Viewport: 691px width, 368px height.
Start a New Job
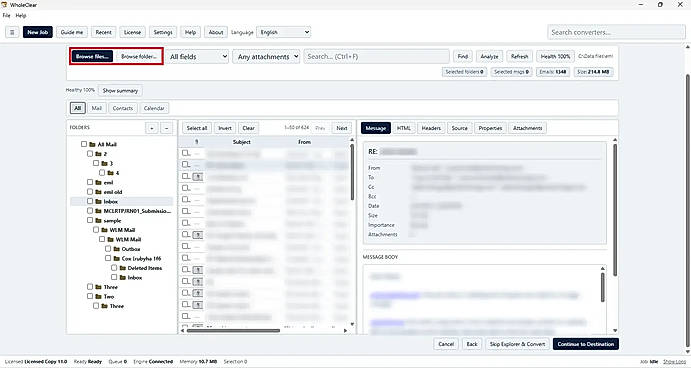click(37, 32)
